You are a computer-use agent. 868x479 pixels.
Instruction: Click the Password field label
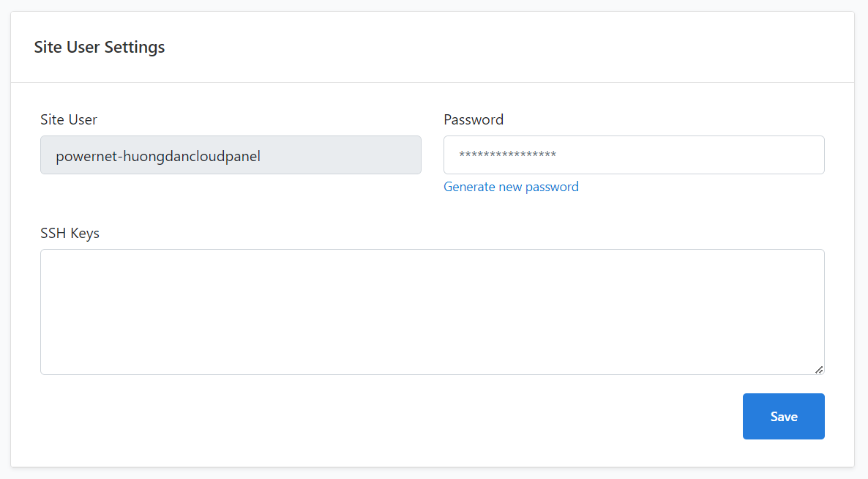474,119
